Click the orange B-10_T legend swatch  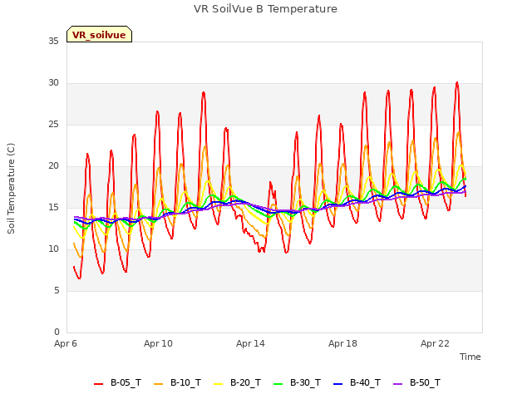point(158,384)
